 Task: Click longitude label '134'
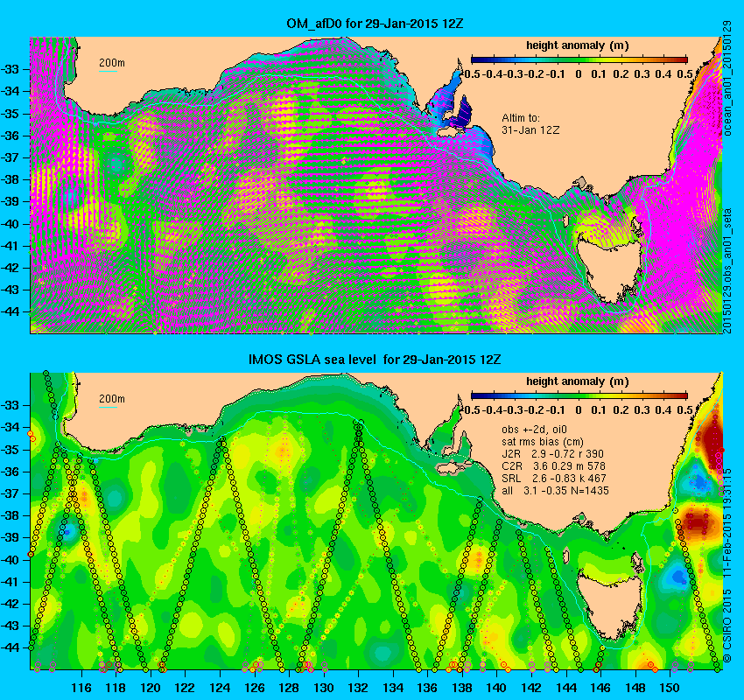tap(393, 687)
